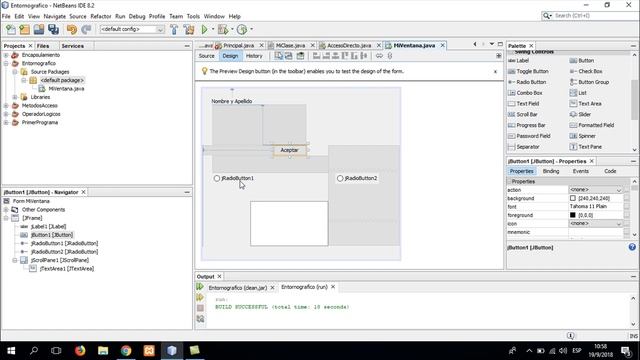
Task: Open the action property dropdown
Action: click(619, 190)
